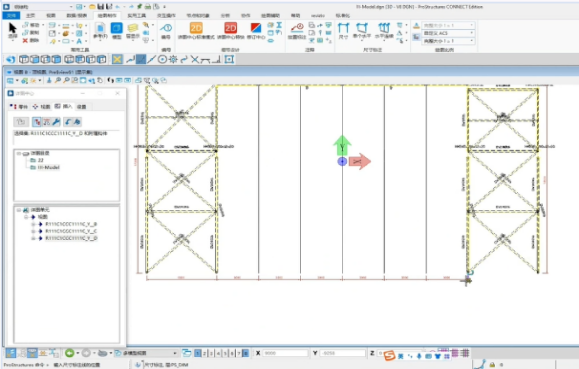The width and height of the screenshot is (579, 369).
Task: Open the ACS dropdown in ribbon
Action: [x=448, y=33]
